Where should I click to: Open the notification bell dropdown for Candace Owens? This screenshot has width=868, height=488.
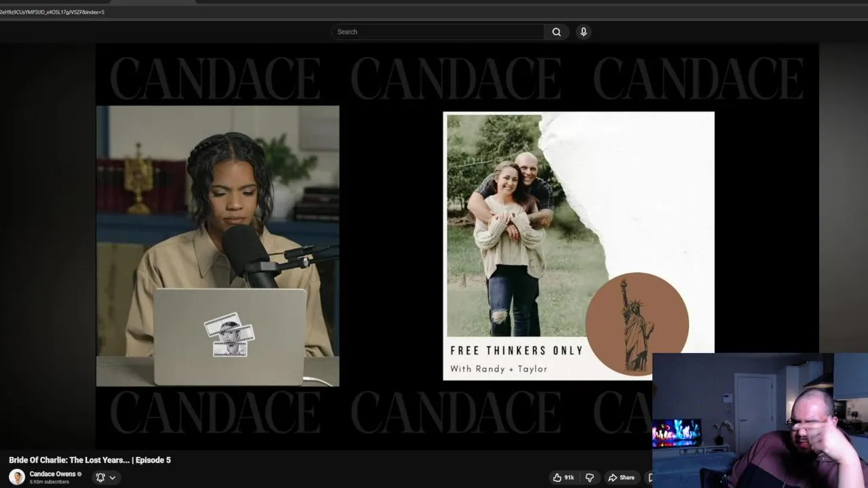(106, 477)
